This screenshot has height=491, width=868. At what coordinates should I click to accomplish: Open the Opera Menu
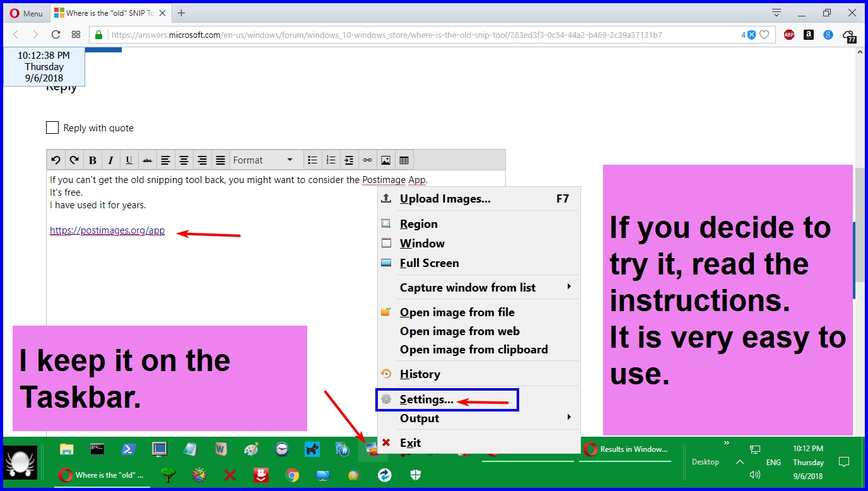(25, 13)
